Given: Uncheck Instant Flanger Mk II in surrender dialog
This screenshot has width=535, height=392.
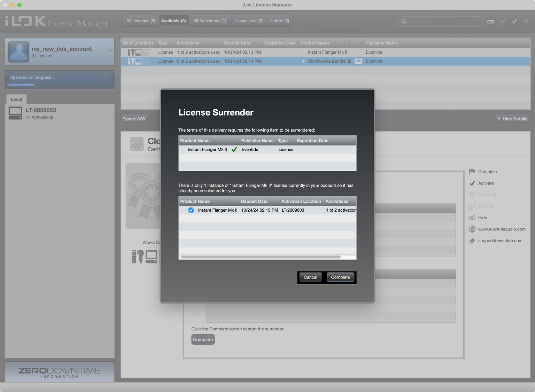Looking at the screenshot, I should [x=191, y=210].
